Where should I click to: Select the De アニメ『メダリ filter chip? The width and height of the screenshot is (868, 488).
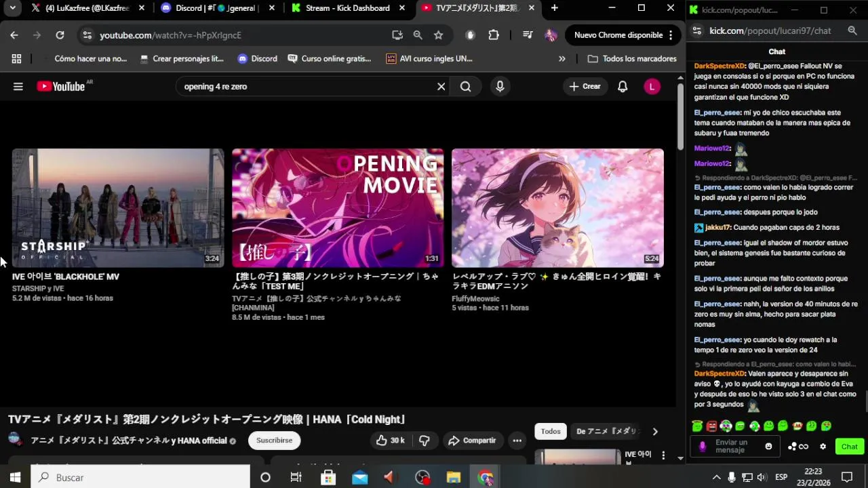pos(607,431)
